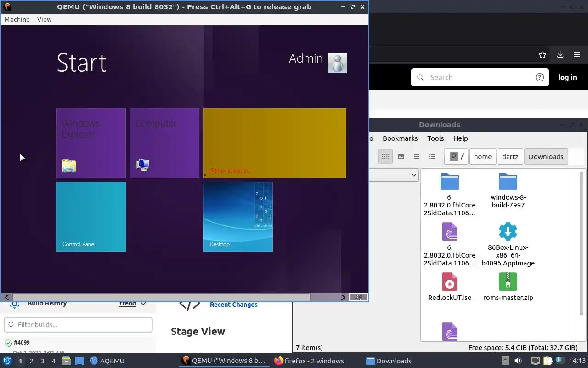Click QEMU horizontal scrollbar right arrow

click(343, 298)
